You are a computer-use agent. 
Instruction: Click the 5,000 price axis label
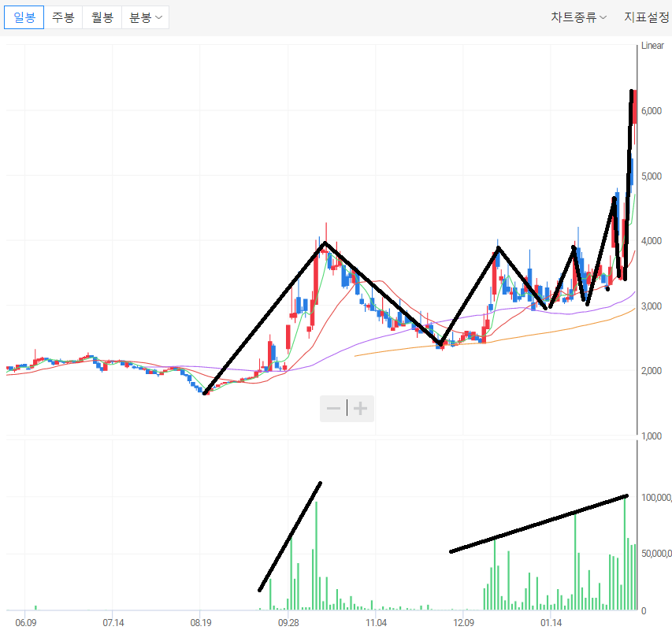point(652,176)
